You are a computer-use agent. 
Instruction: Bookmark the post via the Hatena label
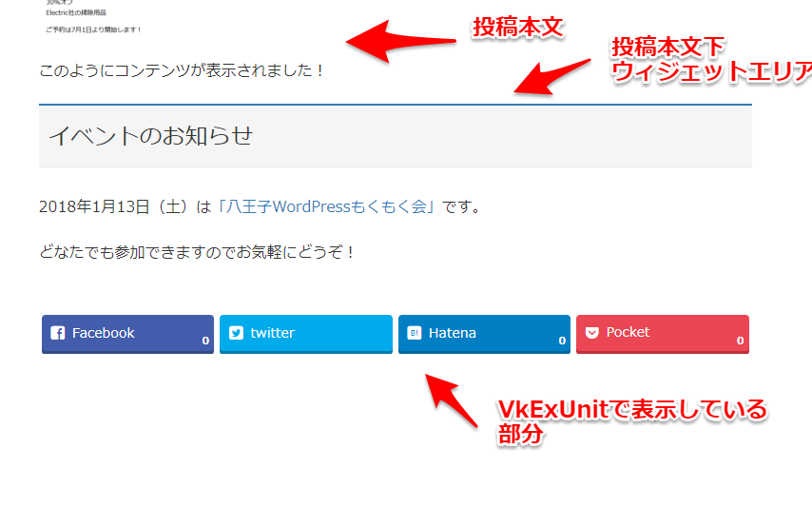point(452,333)
